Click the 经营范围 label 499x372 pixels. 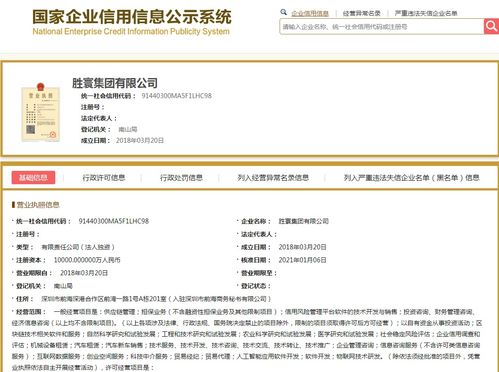pos(31,312)
